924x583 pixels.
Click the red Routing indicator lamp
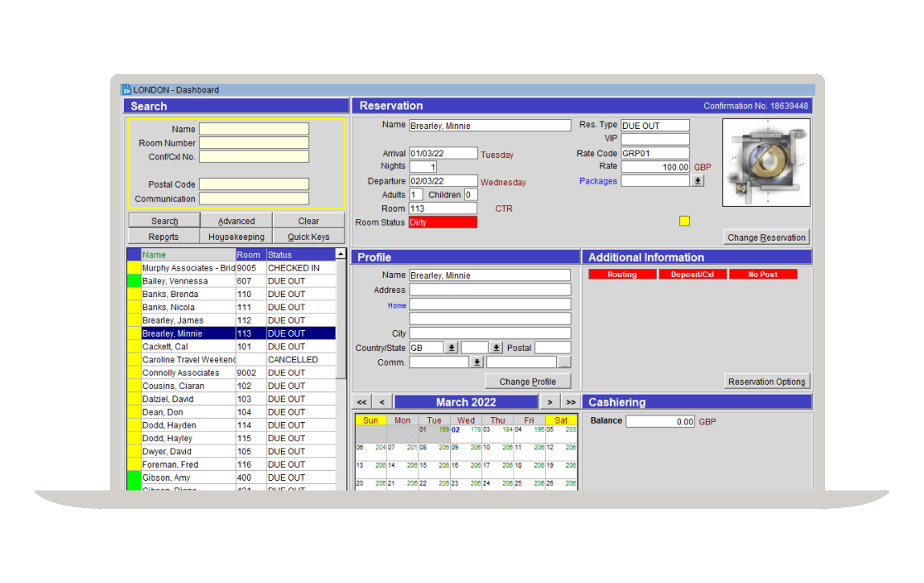(x=621, y=274)
